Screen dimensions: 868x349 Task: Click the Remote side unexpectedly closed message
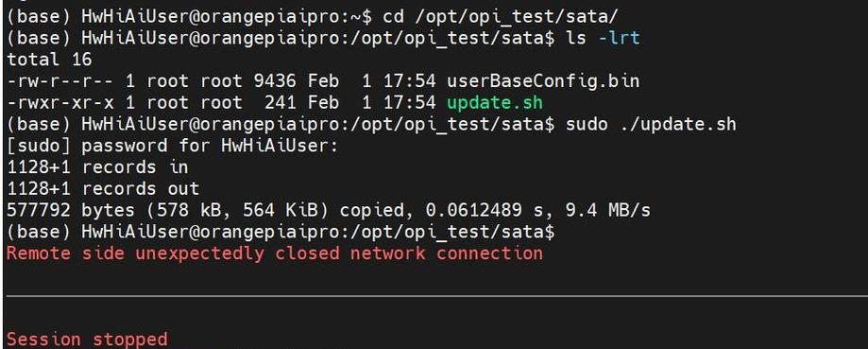(275, 253)
